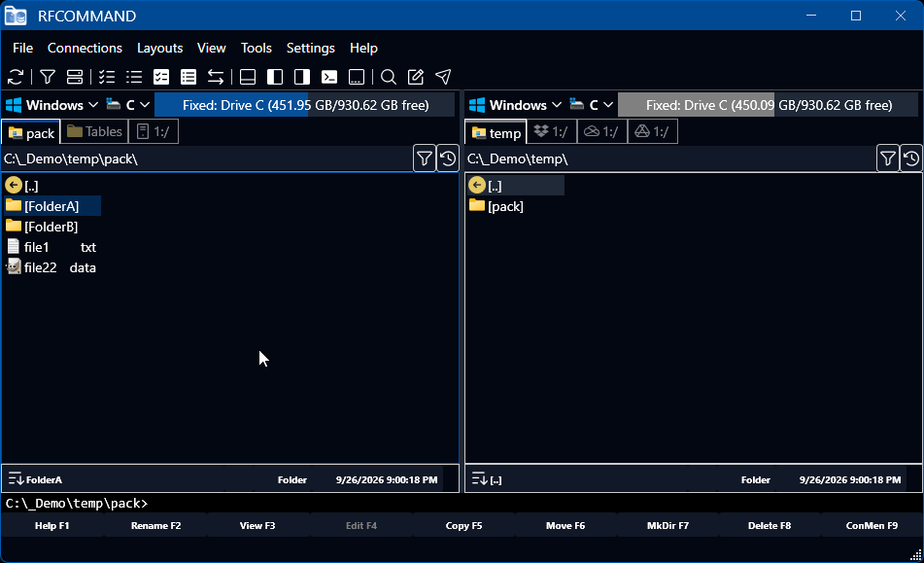
Task: Toggle the filled checkbox list icon
Action: click(x=161, y=77)
